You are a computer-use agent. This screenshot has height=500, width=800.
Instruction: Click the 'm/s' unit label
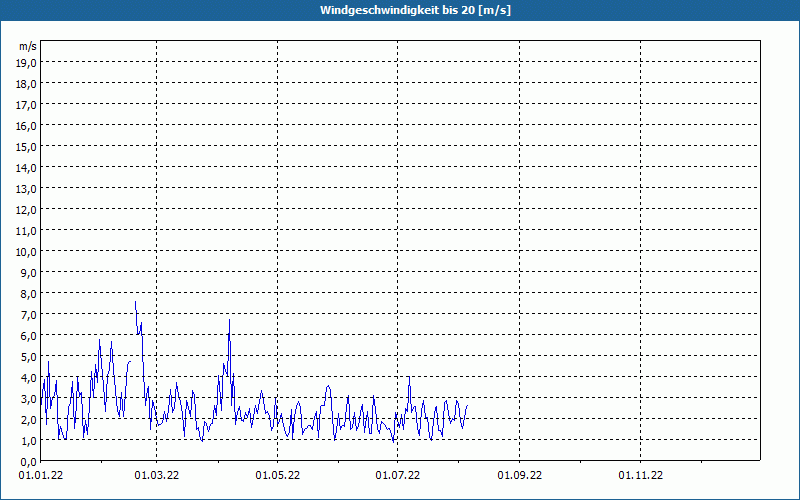click(x=28, y=46)
